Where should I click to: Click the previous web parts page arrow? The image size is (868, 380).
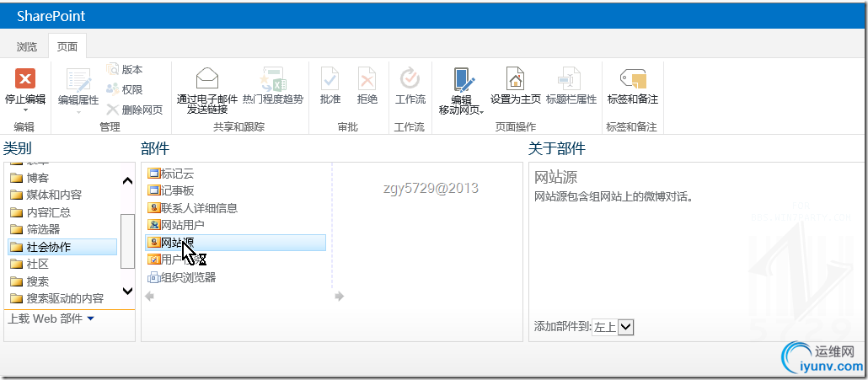coord(149,297)
